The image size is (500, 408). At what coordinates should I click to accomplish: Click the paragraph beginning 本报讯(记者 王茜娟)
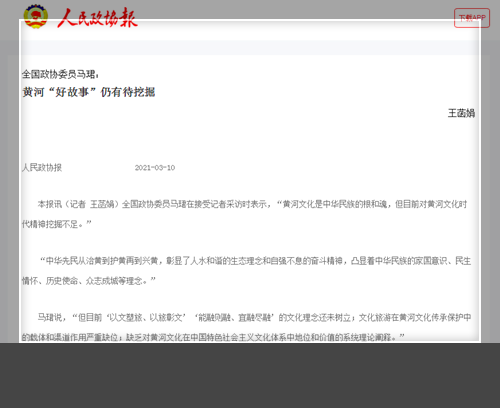pyautogui.click(x=244, y=214)
